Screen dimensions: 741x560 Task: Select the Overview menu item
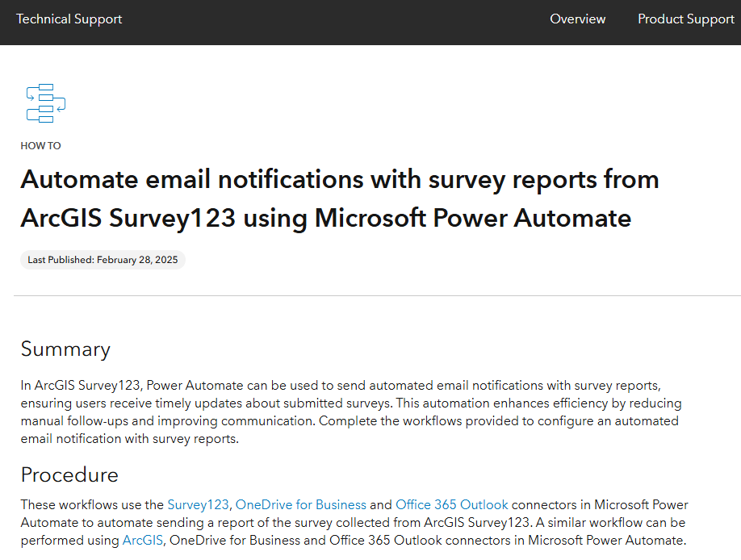point(577,19)
